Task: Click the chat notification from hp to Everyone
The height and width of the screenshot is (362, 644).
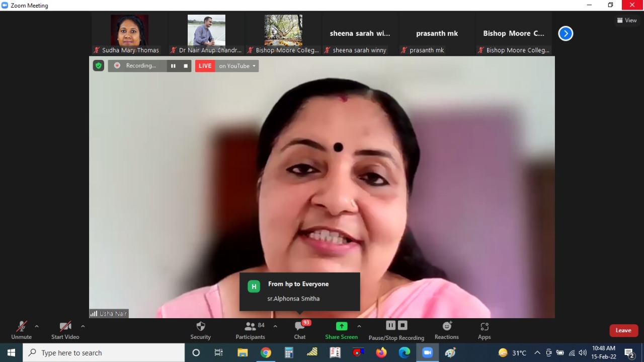Action: (300, 292)
